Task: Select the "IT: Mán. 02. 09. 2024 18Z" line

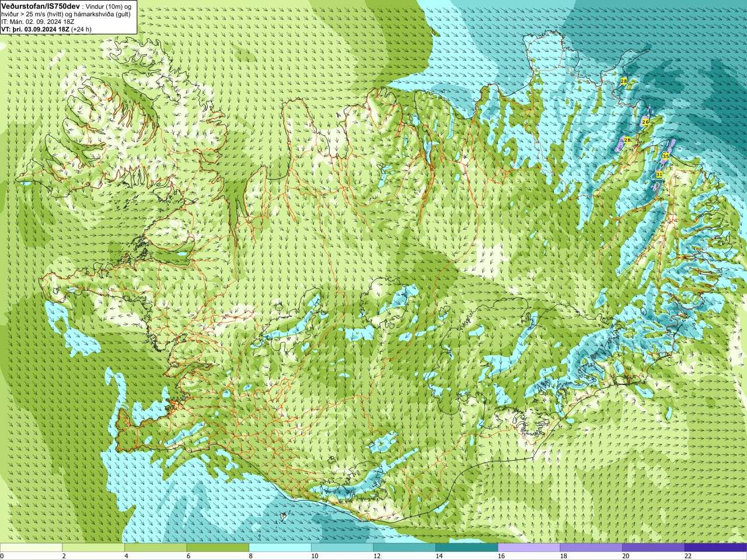Action: tap(37, 22)
